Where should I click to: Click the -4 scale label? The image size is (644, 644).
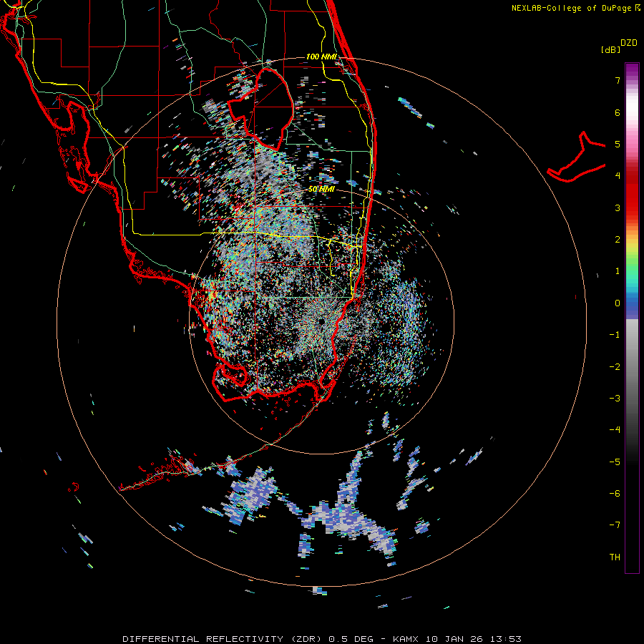pyautogui.click(x=615, y=430)
